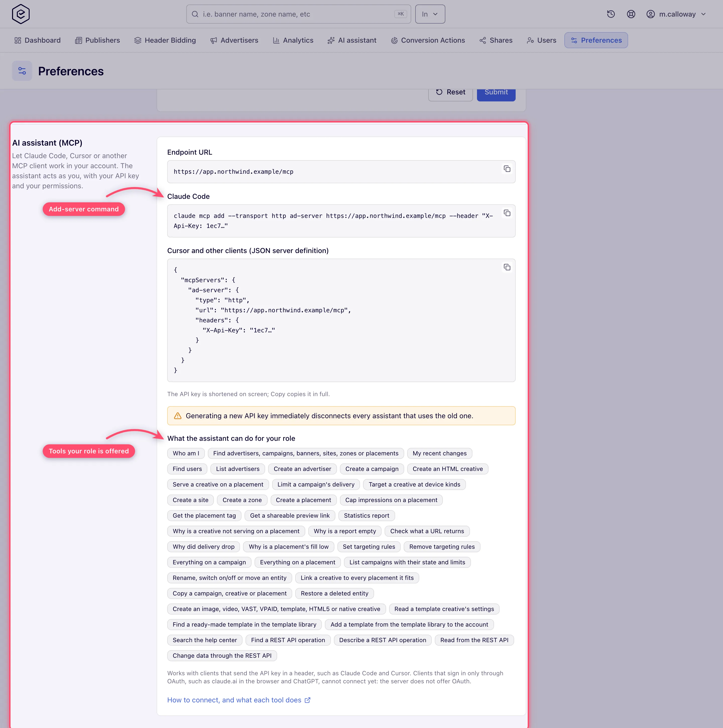
Task: Click the search magnifier icon
Action: [195, 14]
